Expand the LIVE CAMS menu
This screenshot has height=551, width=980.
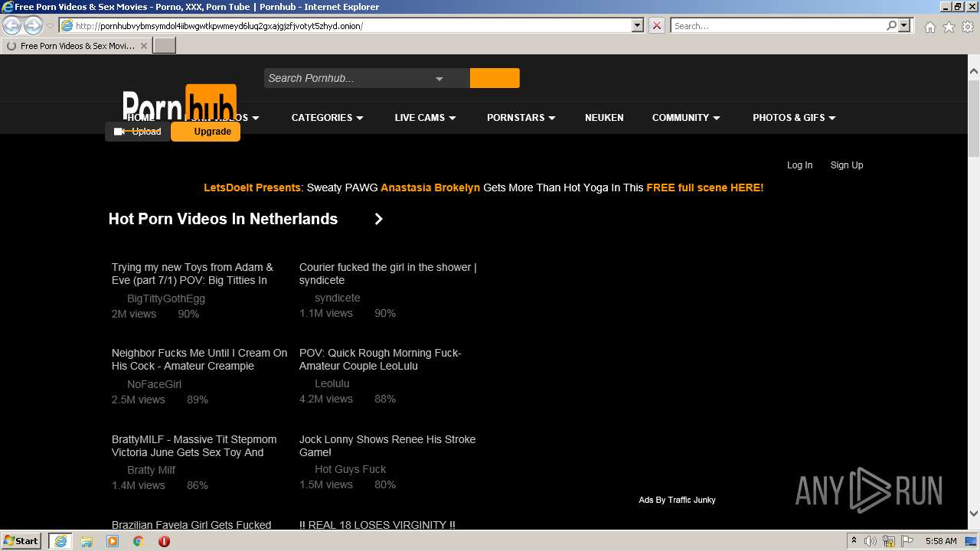click(x=425, y=117)
